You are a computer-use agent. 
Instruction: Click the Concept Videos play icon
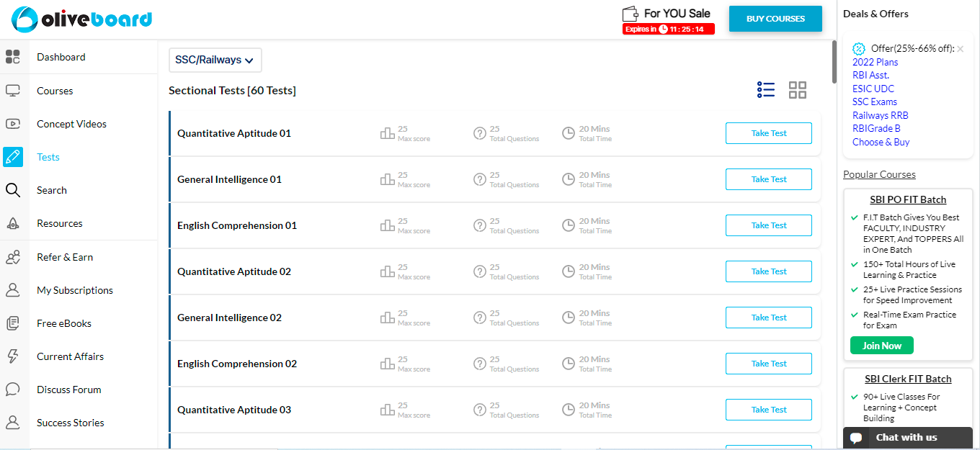pos(13,124)
